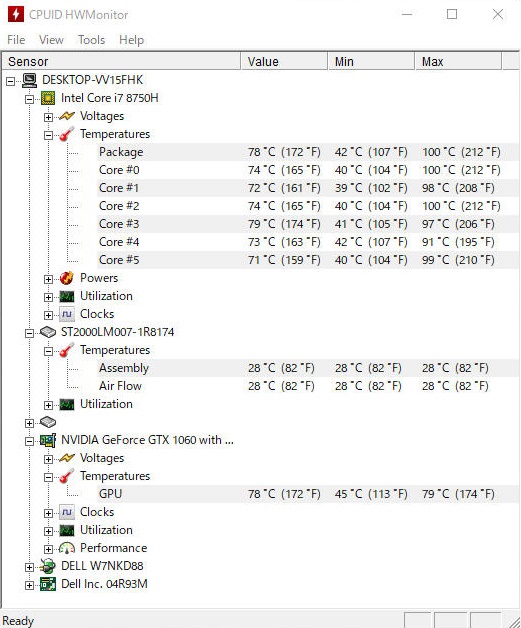Screen dimensions: 521x628
Task: Click the gauge icon next to Performance
Action: [x=67, y=548]
